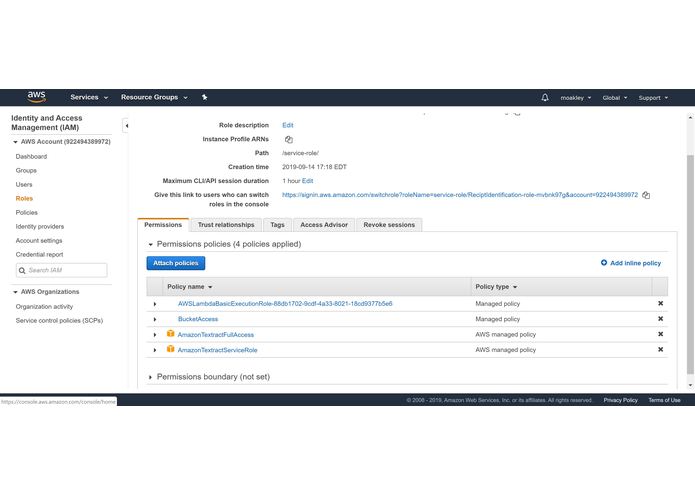Open the AmazonTextractServiceRole policy link
This screenshot has height=494, width=695.
217,350
